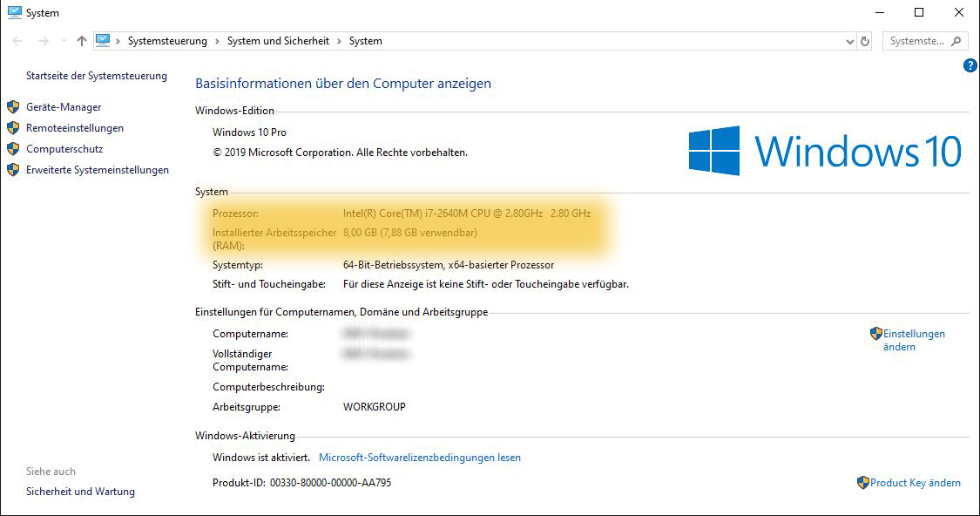This screenshot has height=516, width=980.
Task: Open the Geräte-Manager link
Action: point(64,107)
